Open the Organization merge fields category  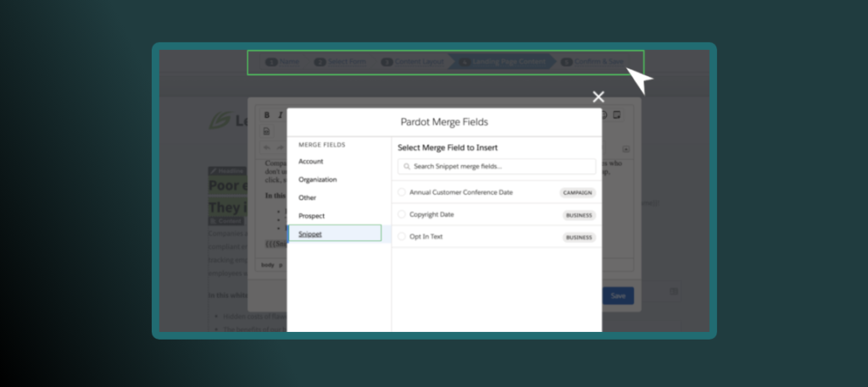pos(318,180)
